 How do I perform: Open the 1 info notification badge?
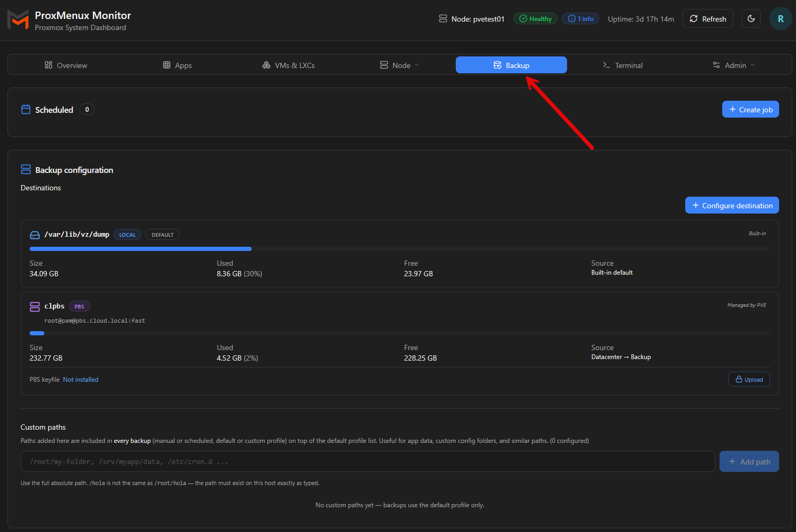[x=580, y=18]
